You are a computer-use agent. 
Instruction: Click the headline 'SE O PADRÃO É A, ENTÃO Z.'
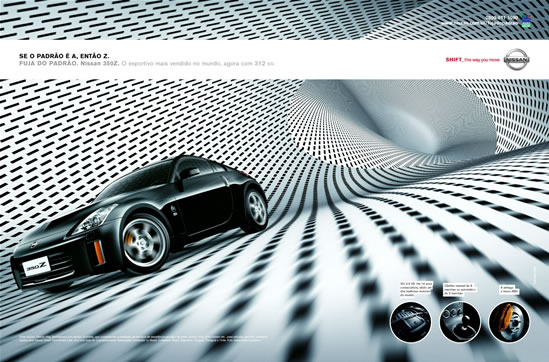(x=64, y=56)
